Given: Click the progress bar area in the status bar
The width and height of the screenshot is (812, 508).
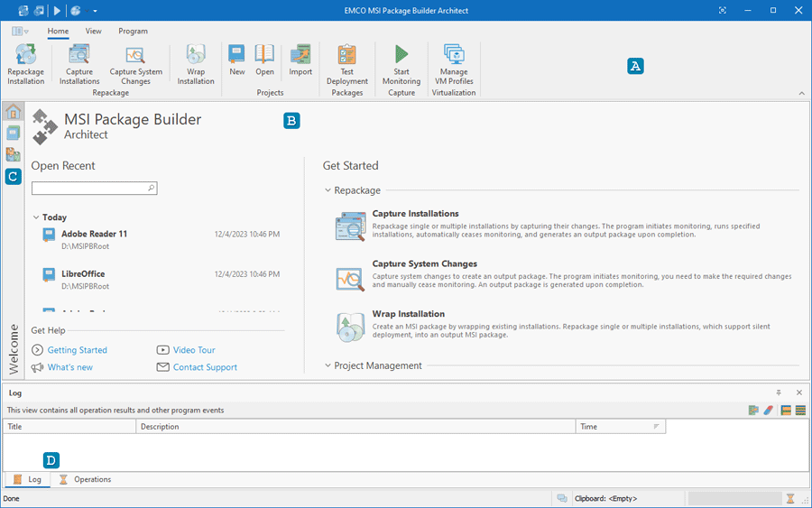Looking at the screenshot, I should coord(734,499).
